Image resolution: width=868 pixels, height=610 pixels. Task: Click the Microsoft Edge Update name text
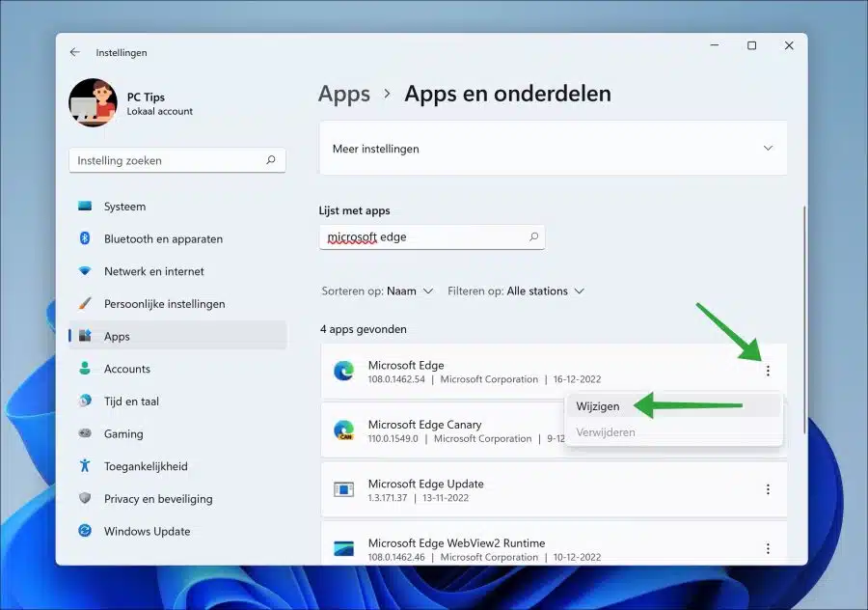(x=425, y=484)
